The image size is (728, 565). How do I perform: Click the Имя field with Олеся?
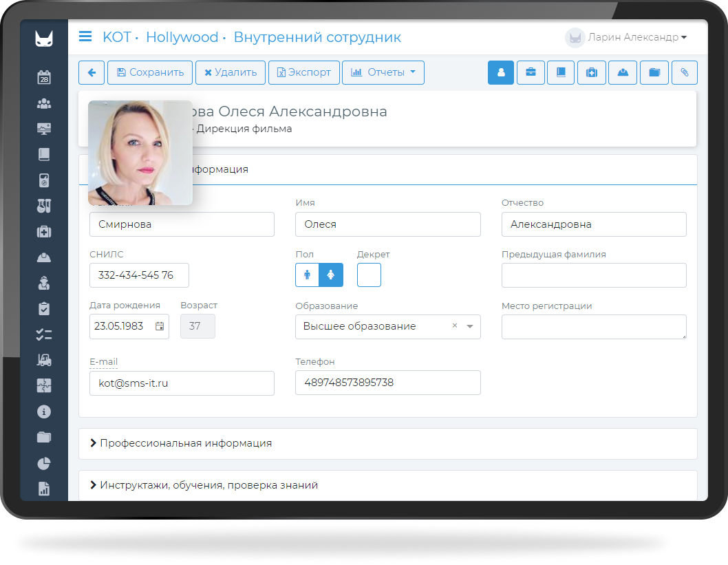(x=388, y=224)
